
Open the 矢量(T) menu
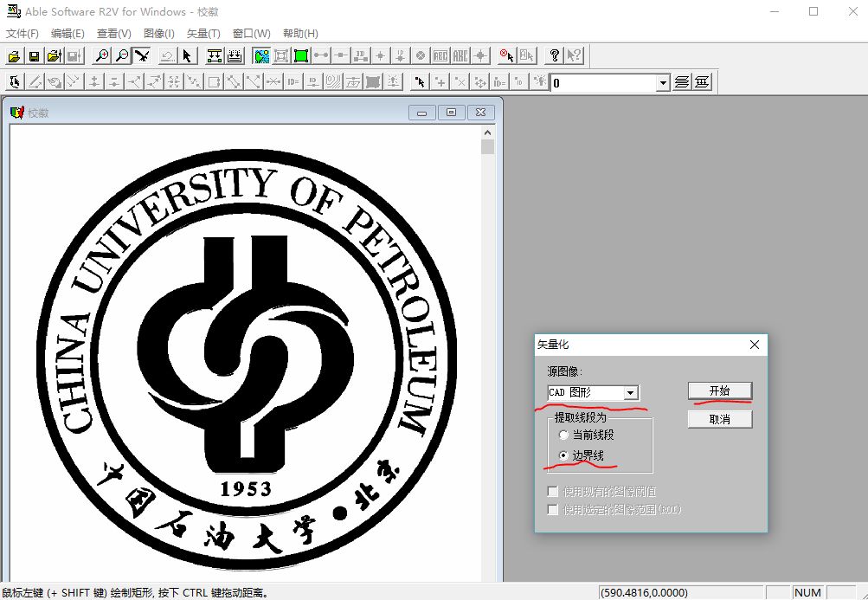pos(203,33)
